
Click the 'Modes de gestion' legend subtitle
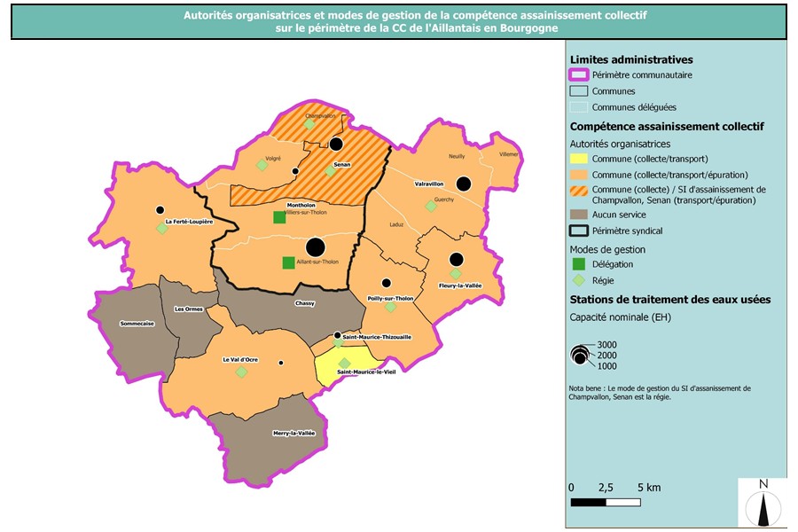(x=607, y=249)
